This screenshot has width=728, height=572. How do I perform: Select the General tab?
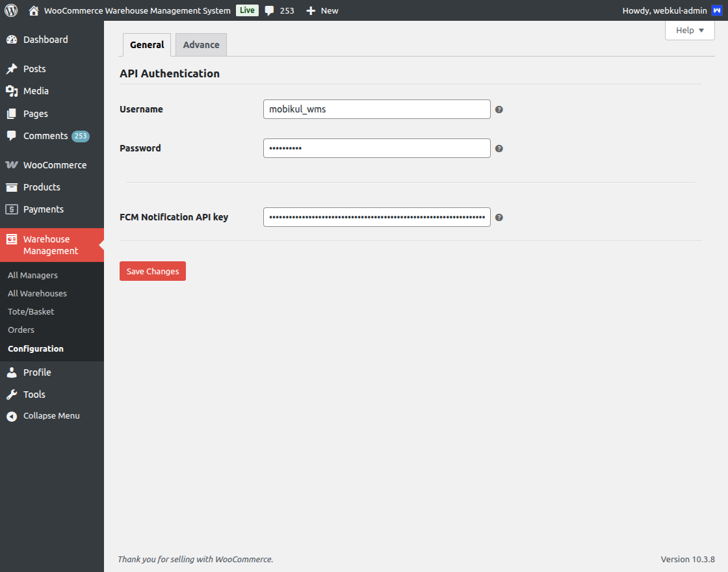point(147,45)
